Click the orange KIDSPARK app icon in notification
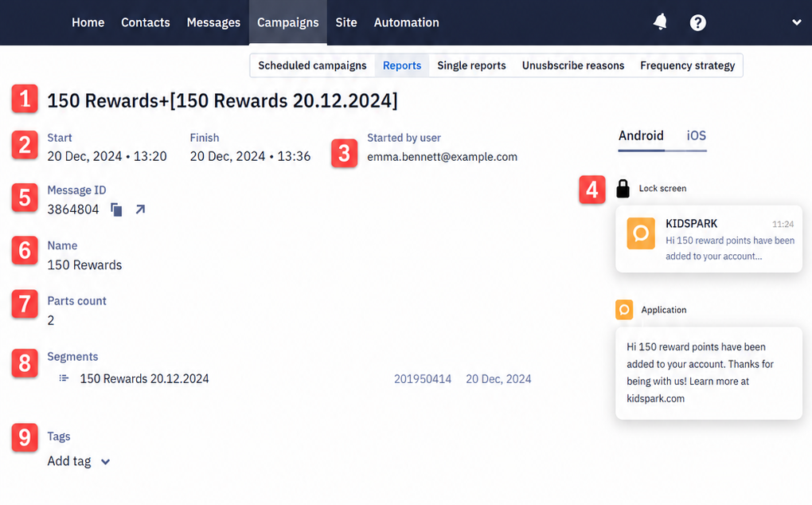Image resolution: width=812 pixels, height=505 pixels. pos(641,233)
